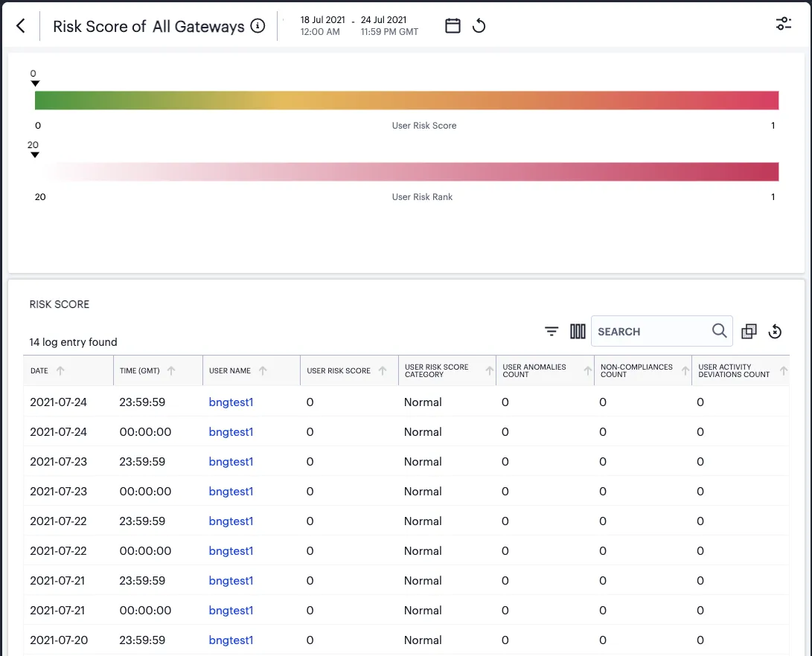Click the User Risk Rank gradient bar
Image resolution: width=812 pixels, height=656 pixels.
tap(406, 172)
